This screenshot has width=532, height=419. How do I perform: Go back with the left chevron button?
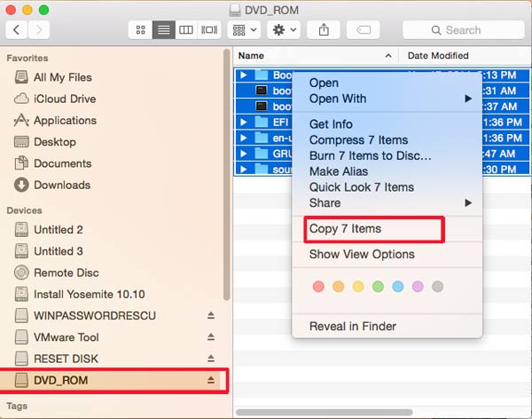click(16, 30)
